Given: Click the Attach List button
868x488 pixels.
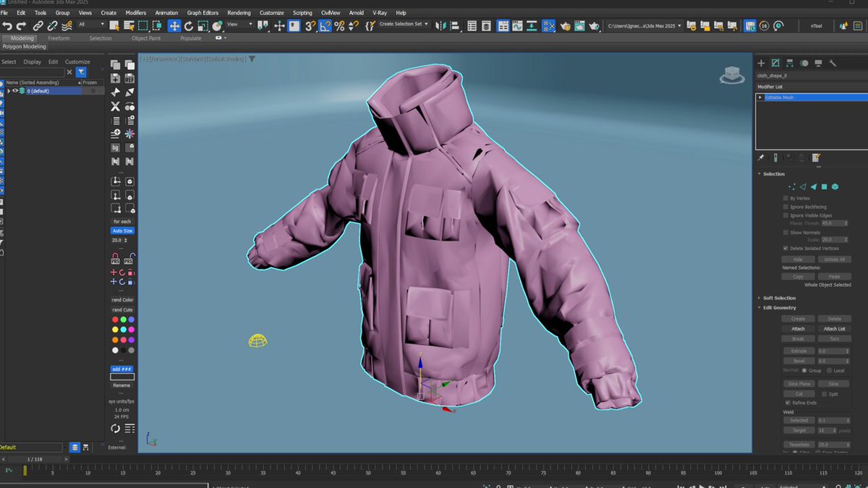Looking at the screenshot, I should 835,328.
